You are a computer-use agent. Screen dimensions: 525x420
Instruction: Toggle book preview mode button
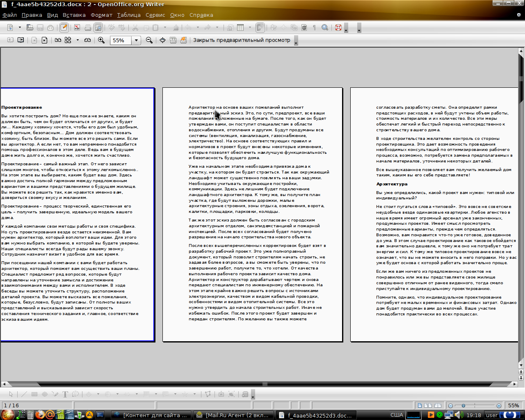pyautogui.click(x=87, y=40)
